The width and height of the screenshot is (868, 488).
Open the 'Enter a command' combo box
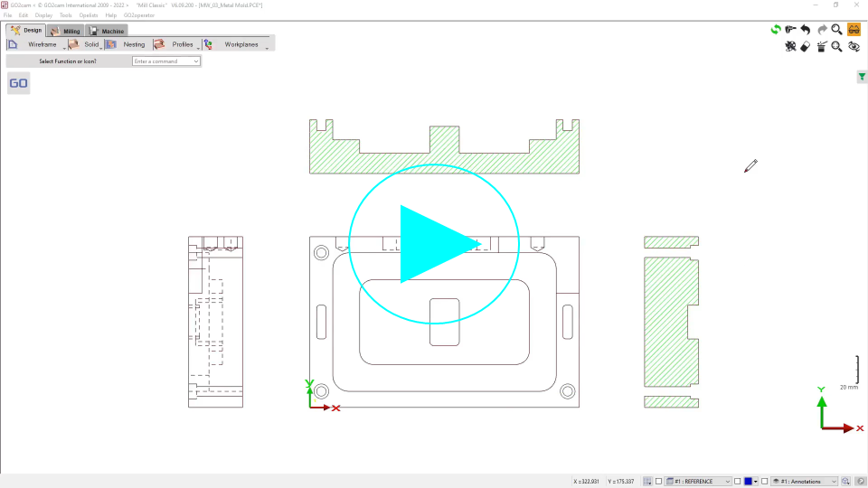click(166, 61)
